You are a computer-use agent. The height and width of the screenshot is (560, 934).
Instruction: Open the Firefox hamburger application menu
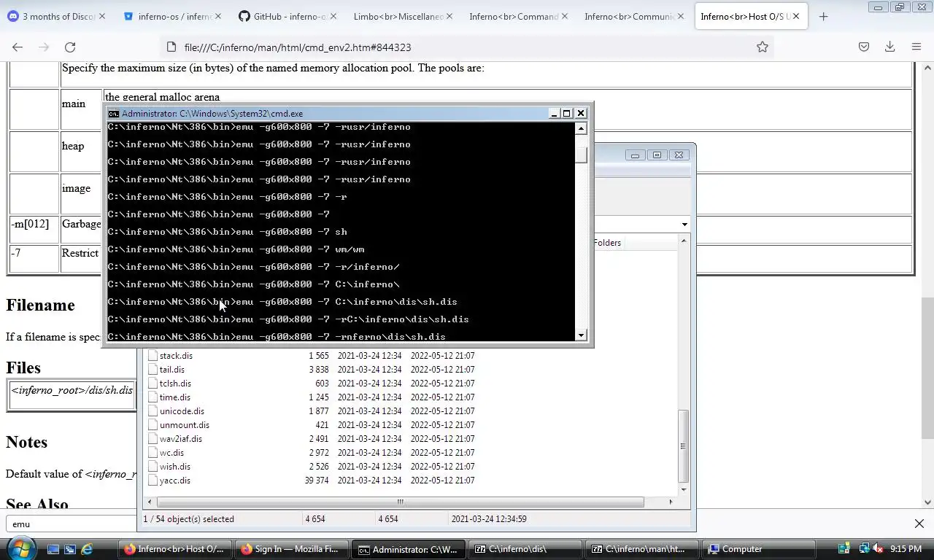(x=916, y=47)
